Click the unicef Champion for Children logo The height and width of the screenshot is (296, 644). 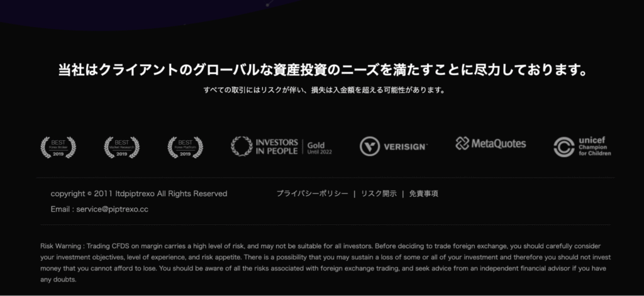click(582, 146)
